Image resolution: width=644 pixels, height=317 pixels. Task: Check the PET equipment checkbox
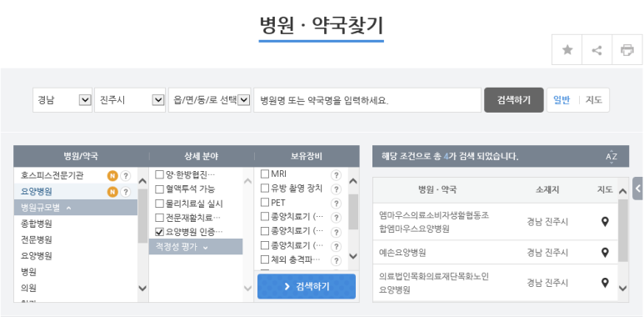pyautogui.click(x=265, y=203)
